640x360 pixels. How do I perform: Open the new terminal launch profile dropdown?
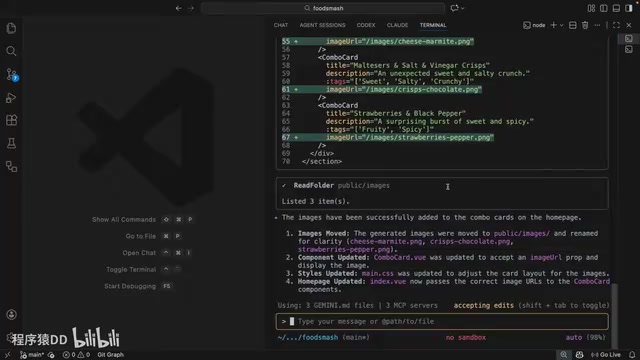point(562,25)
